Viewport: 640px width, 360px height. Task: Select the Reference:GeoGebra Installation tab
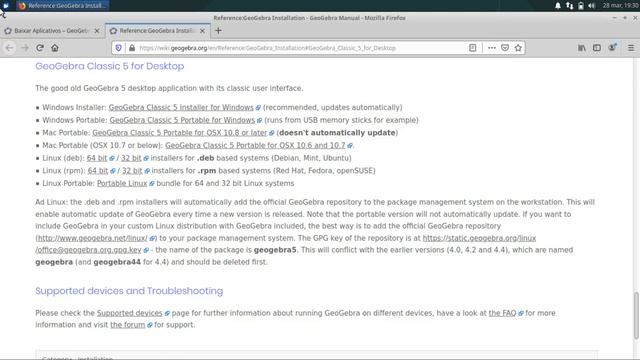[x=158, y=31]
